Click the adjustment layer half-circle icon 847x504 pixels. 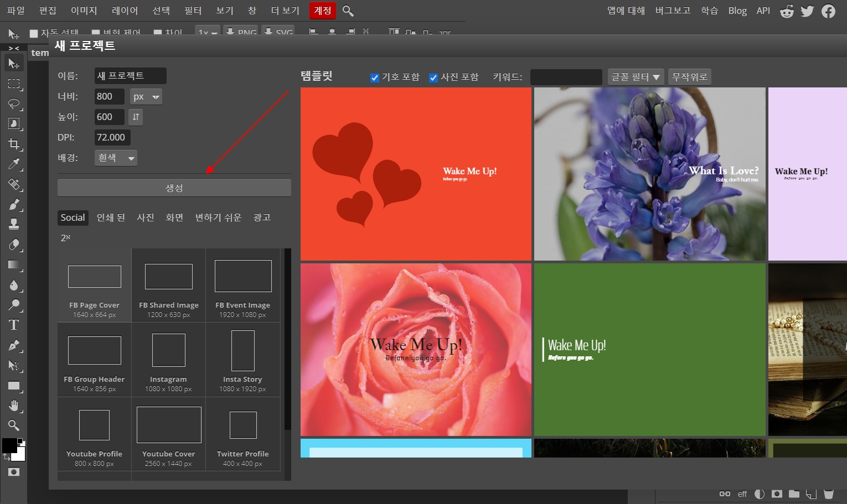[x=760, y=493]
